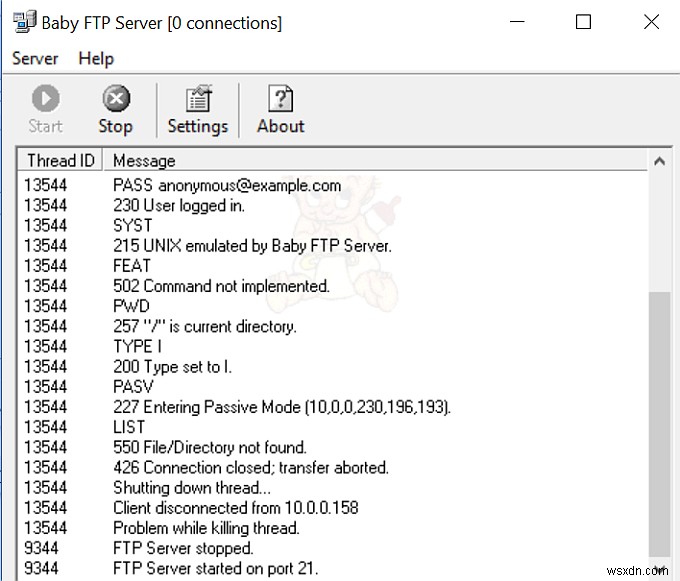Click the vertical scrollbar thumb
The height and width of the screenshot is (581, 680).
click(660, 420)
